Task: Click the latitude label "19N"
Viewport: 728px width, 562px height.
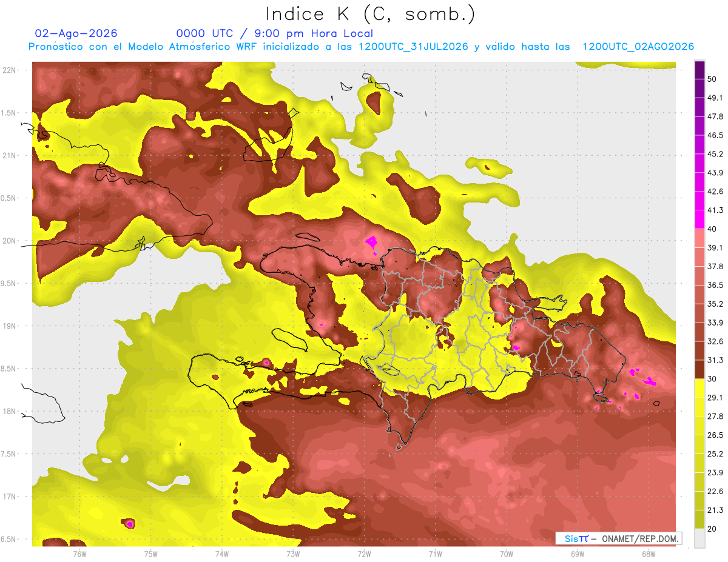Action: pyautogui.click(x=9, y=326)
